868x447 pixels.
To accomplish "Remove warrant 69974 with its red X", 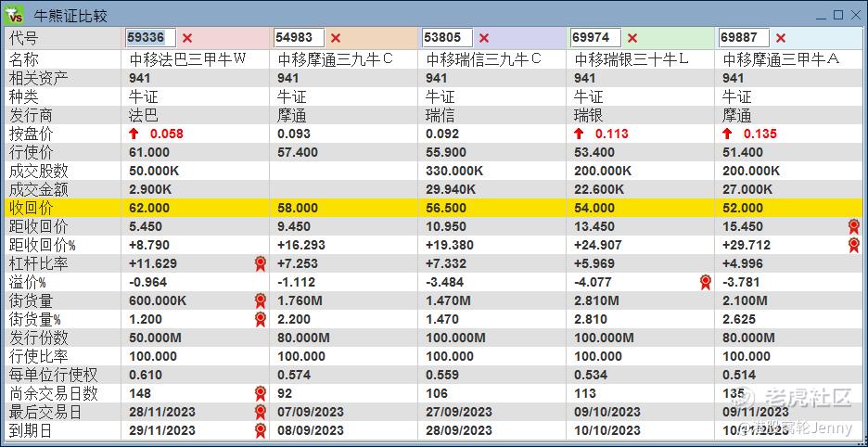I will point(632,38).
